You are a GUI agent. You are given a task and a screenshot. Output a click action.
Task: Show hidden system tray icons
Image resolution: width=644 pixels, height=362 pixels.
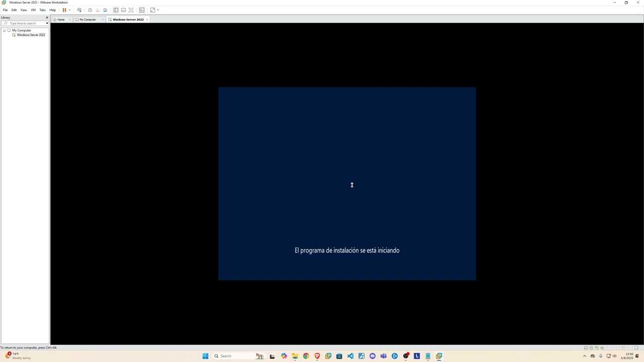[585, 356]
